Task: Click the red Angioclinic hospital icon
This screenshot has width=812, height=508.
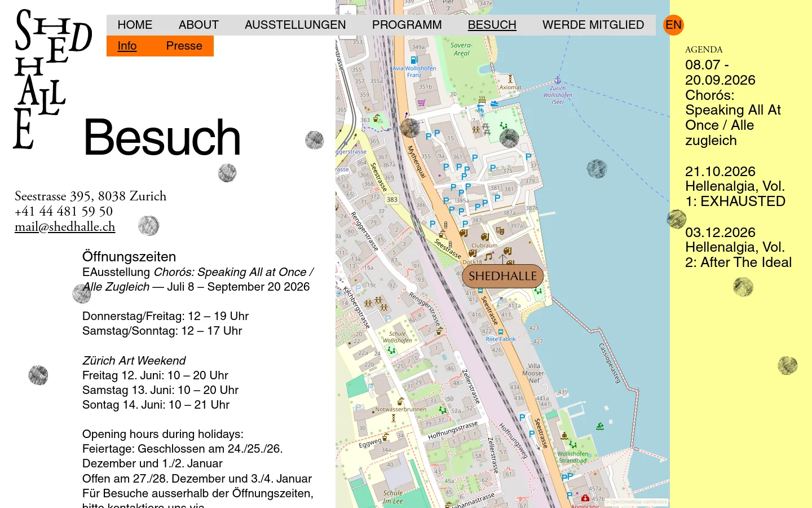Action: (585, 498)
